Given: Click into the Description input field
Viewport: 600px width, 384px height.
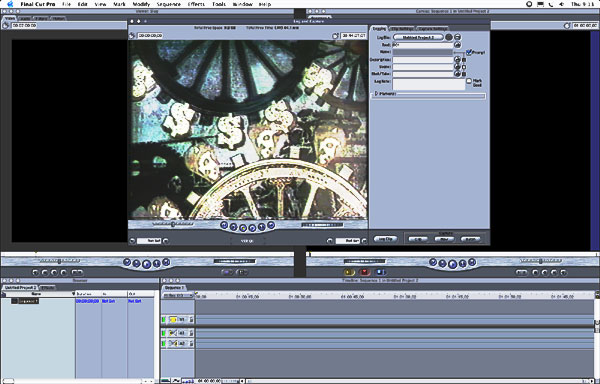Looking at the screenshot, I should point(422,60).
